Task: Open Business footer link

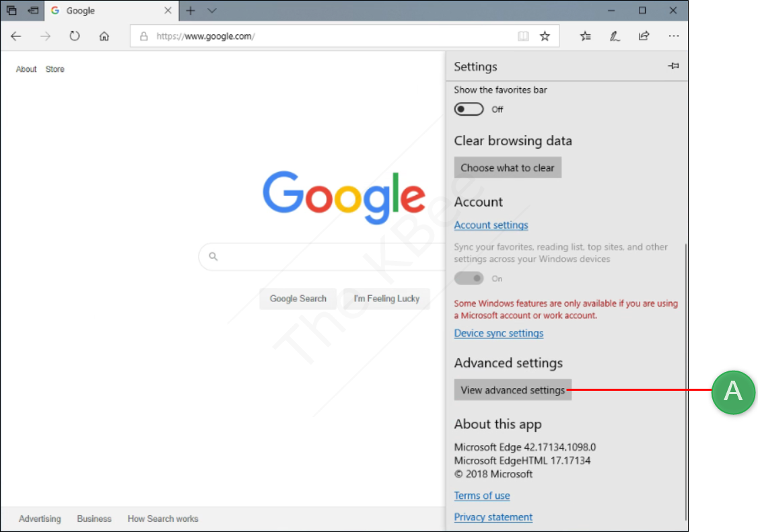Action: (x=94, y=519)
